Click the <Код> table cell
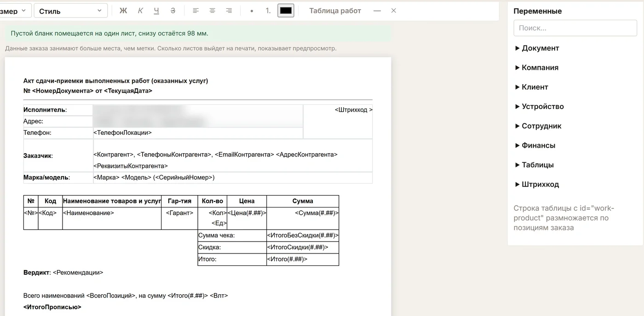644x316 pixels. 50,218
